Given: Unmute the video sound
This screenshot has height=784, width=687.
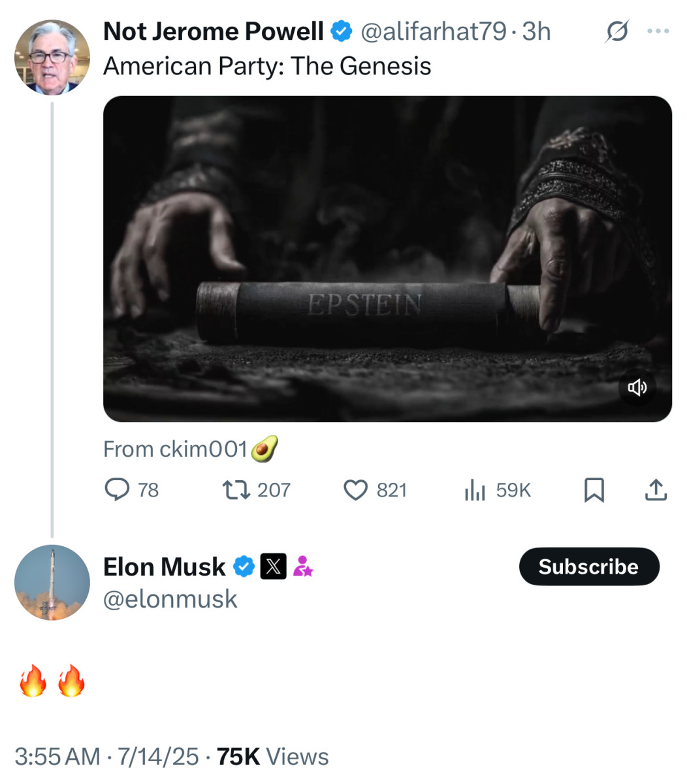Looking at the screenshot, I should point(637,387).
